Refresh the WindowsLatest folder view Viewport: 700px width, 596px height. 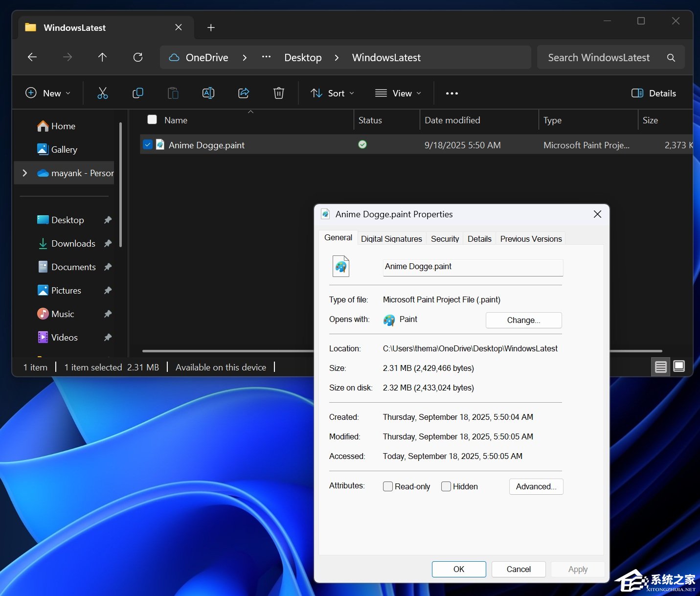click(138, 57)
